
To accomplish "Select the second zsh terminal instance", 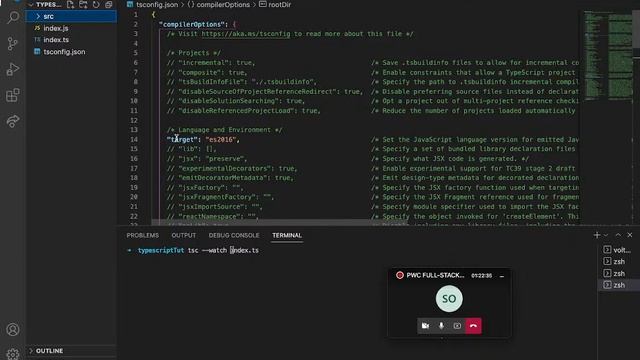I will [618, 273].
